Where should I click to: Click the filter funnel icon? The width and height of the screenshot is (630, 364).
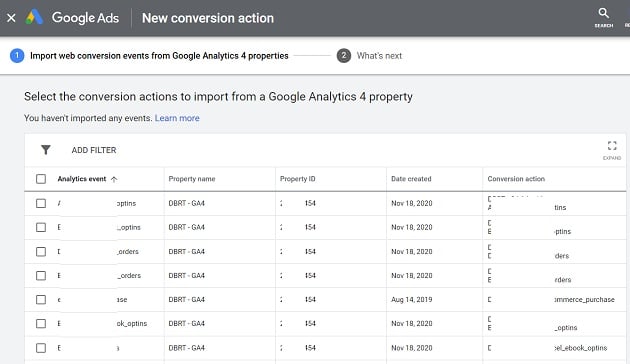46,150
